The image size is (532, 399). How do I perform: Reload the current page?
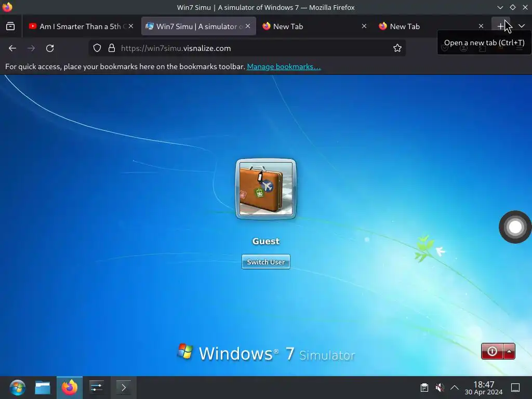pos(50,48)
